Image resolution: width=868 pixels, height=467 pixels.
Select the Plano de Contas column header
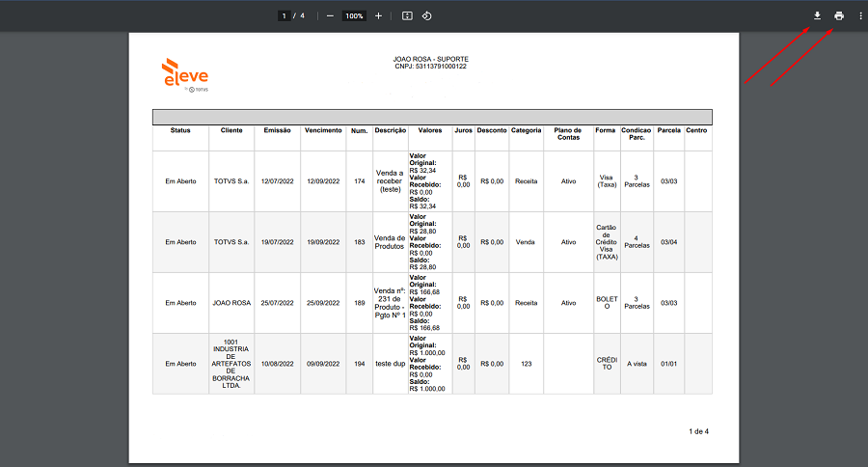coord(568,133)
